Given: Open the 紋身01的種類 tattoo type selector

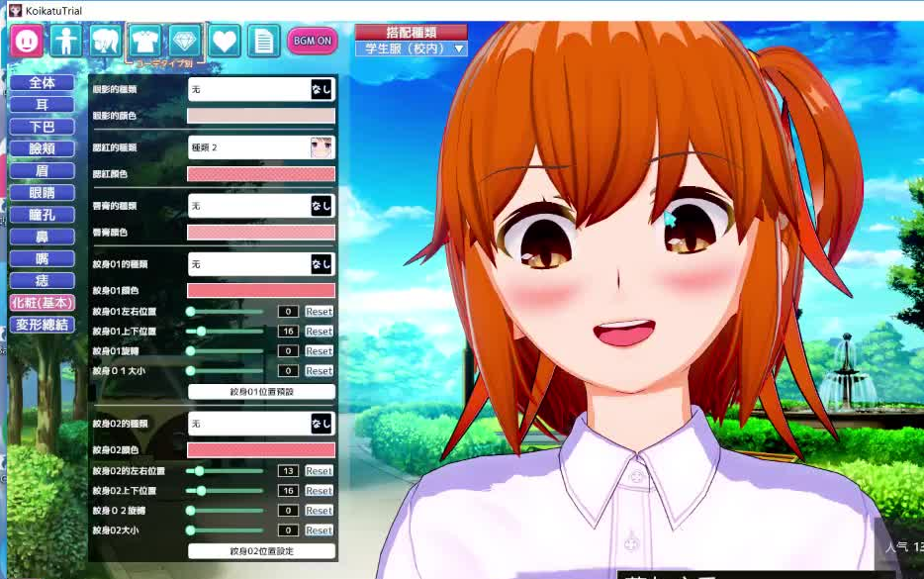Looking at the screenshot, I should point(261,264).
